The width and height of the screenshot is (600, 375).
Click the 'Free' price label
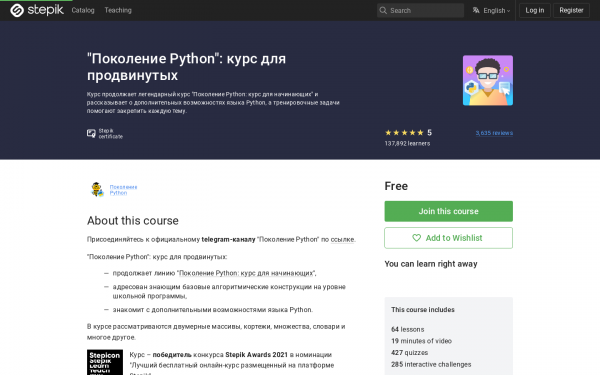click(x=396, y=186)
